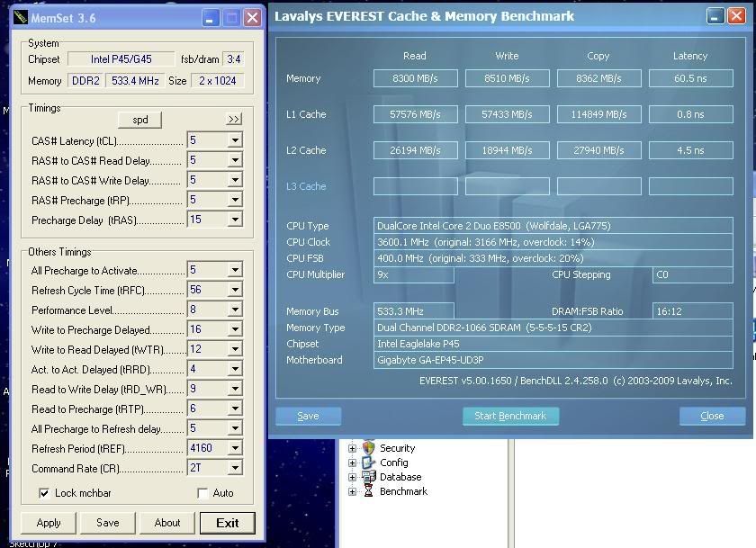Image resolution: width=756 pixels, height=548 pixels.
Task: Select the Benchmark tree item label
Action: pos(403,491)
